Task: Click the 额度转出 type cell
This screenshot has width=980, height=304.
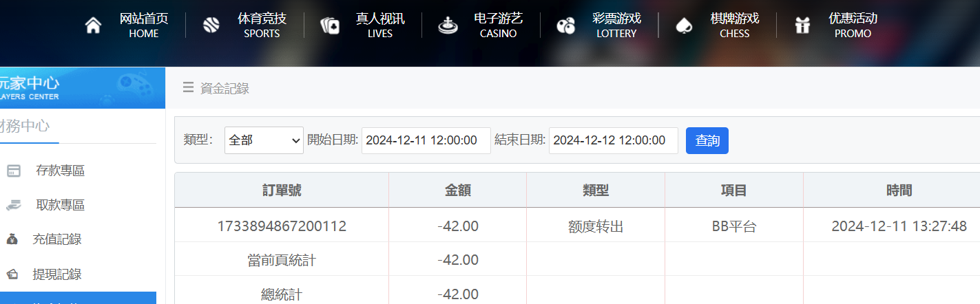Action: (x=596, y=226)
